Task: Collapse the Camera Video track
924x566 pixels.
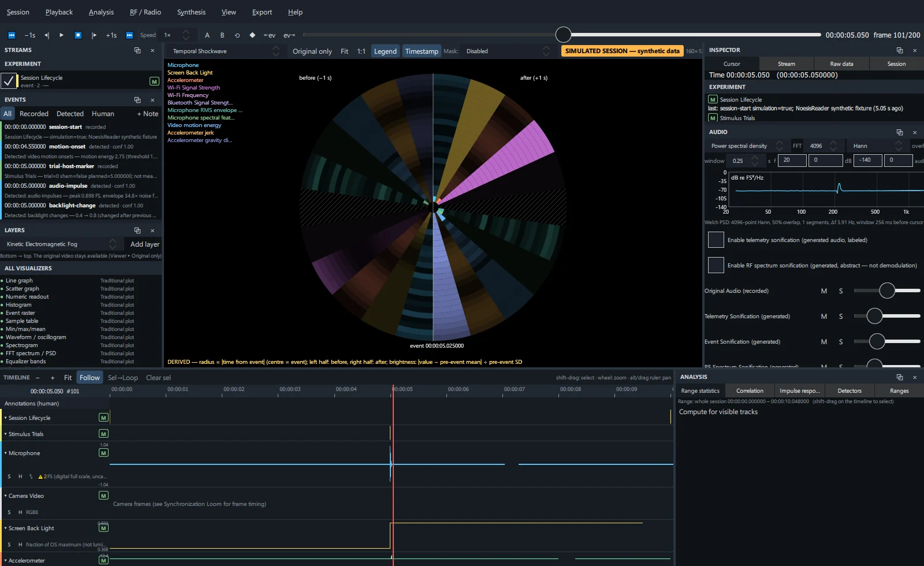Action: click(x=6, y=496)
